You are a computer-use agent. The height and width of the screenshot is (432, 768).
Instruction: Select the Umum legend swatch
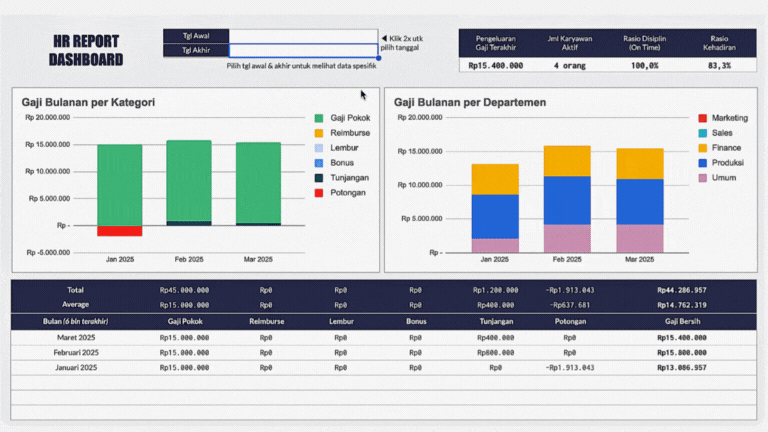[x=702, y=178]
